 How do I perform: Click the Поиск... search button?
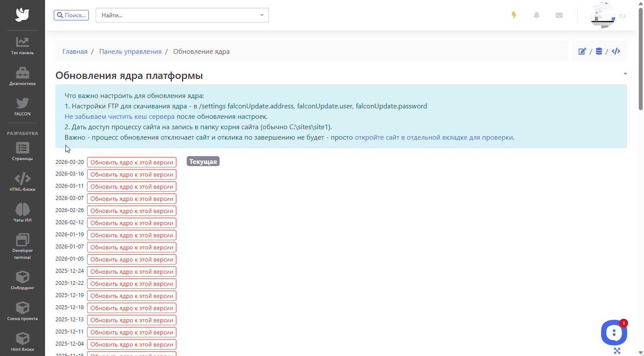click(x=71, y=15)
